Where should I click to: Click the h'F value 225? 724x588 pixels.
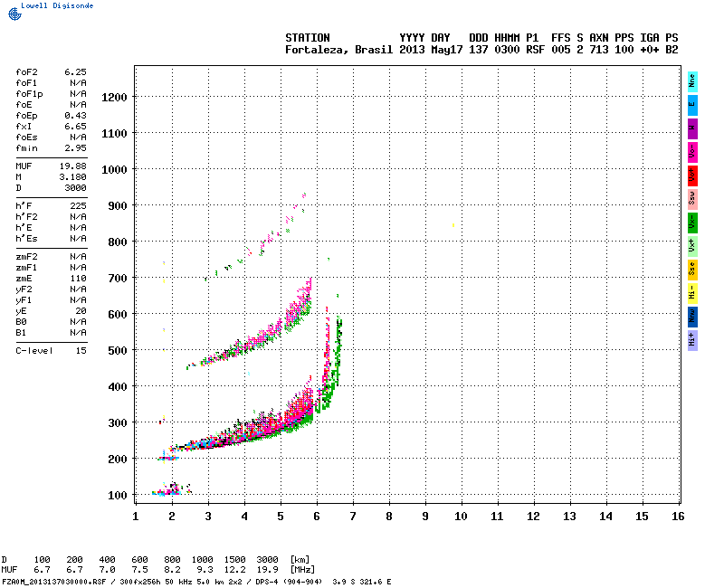(x=79, y=206)
